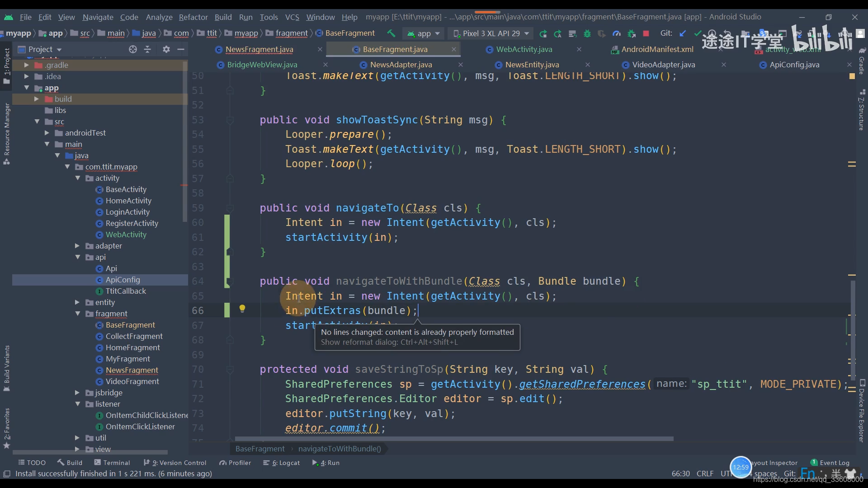
Task: Toggle the Profiler tool window
Action: coord(235,463)
